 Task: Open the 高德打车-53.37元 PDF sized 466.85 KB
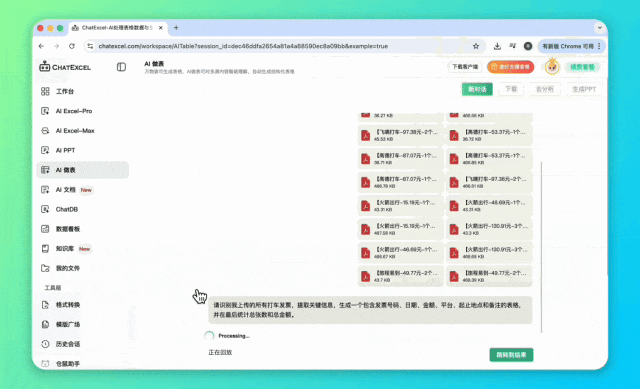point(489,159)
